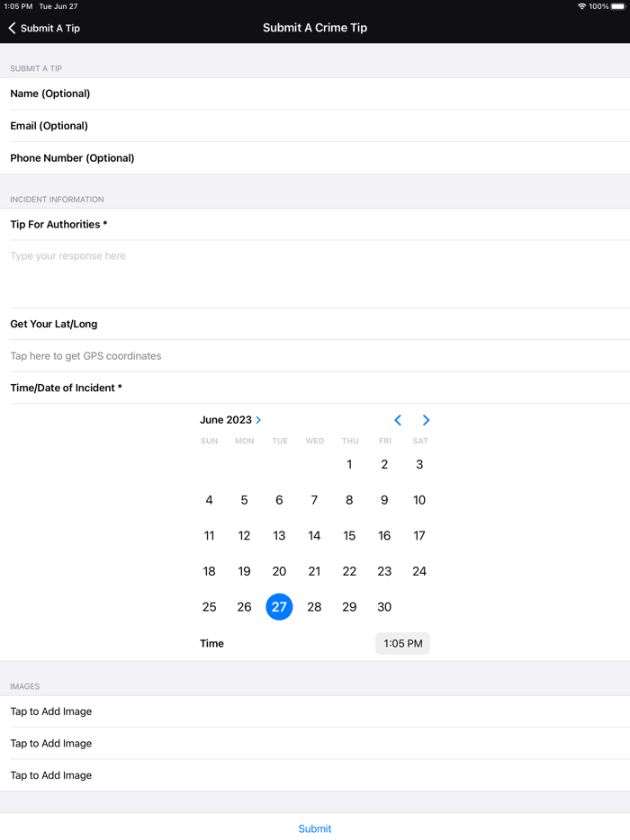Select the Name (Optional) field
The height and width of the screenshot is (840, 630).
tap(315, 94)
